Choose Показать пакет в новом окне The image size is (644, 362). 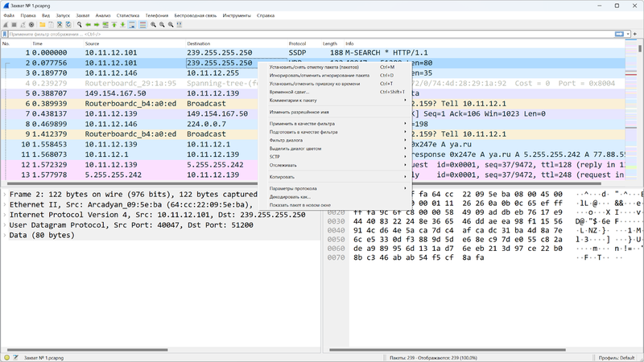[x=335, y=205]
